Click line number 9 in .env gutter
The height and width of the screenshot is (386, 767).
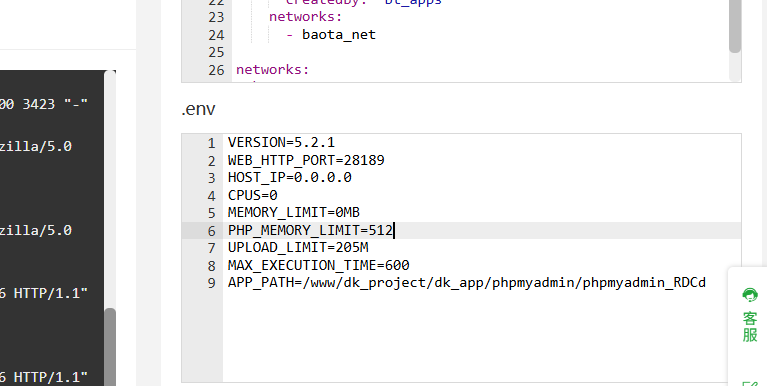point(211,283)
